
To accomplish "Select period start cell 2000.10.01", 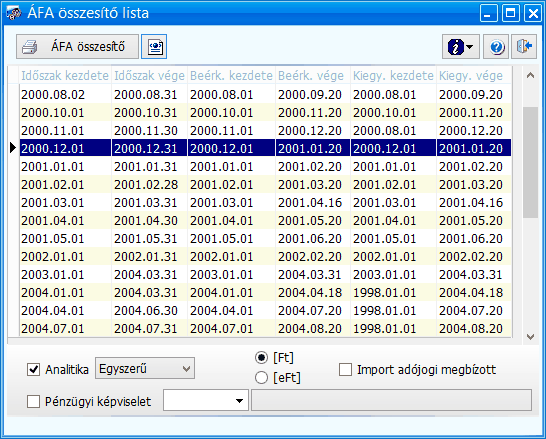I will pos(65,112).
